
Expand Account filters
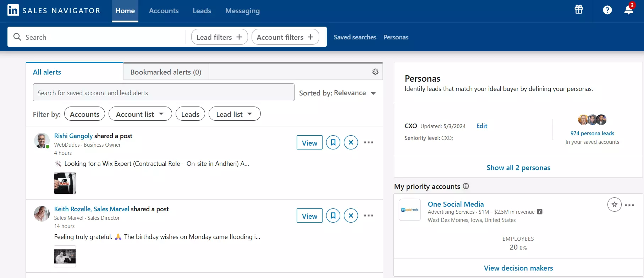point(285,37)
